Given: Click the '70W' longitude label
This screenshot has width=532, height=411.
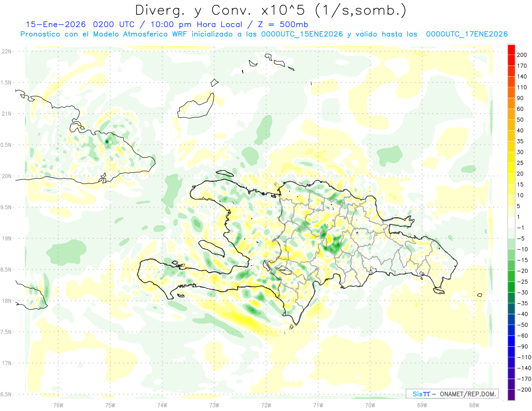Looking at the screenshot, I should [x=370, y=405].
